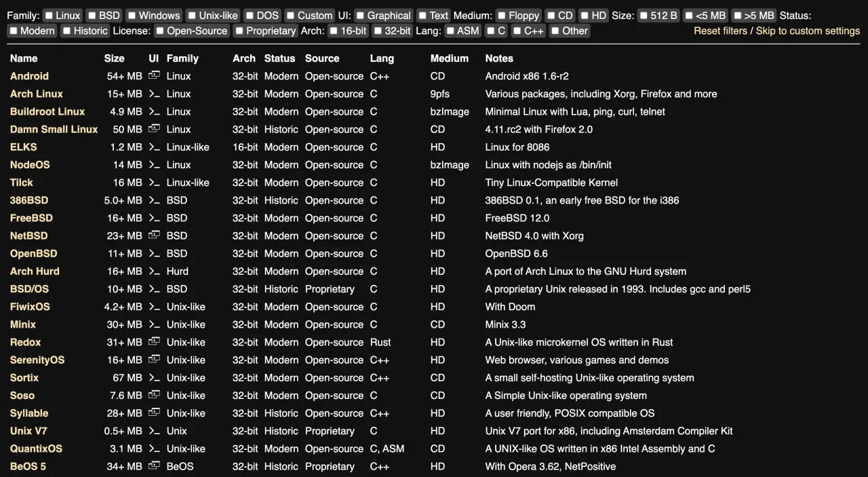Check the 512 B size filter

click(644, 15)
